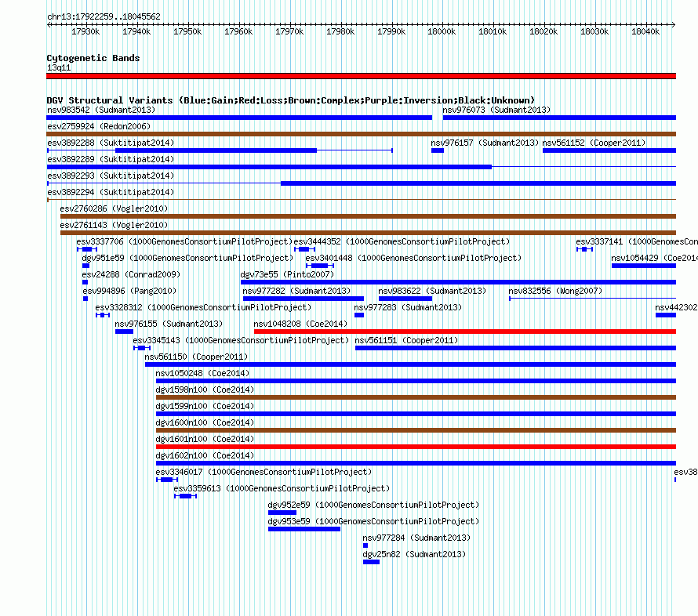Click the red dgv1601n100 loss bar
This screenshot has height=616, width=698.
(x=416, y=447)
